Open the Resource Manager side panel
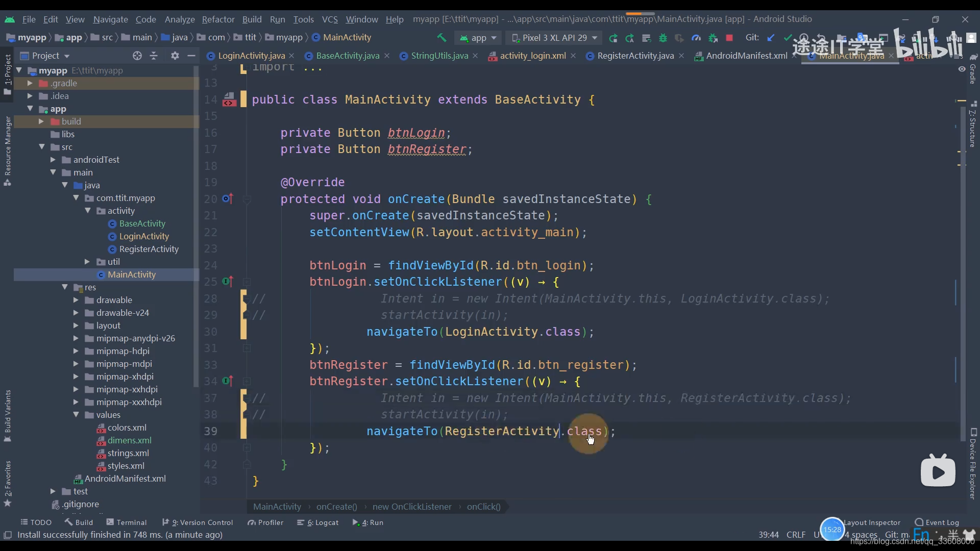This screenshot has width=980, height=551. tap(8, 151)
